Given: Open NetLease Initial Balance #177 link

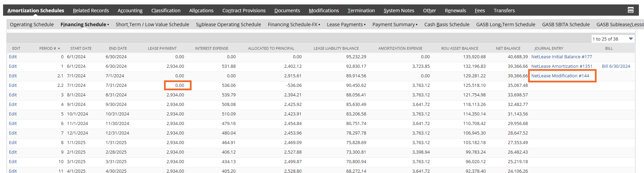Looking at the screenshot, I should 561,57.
